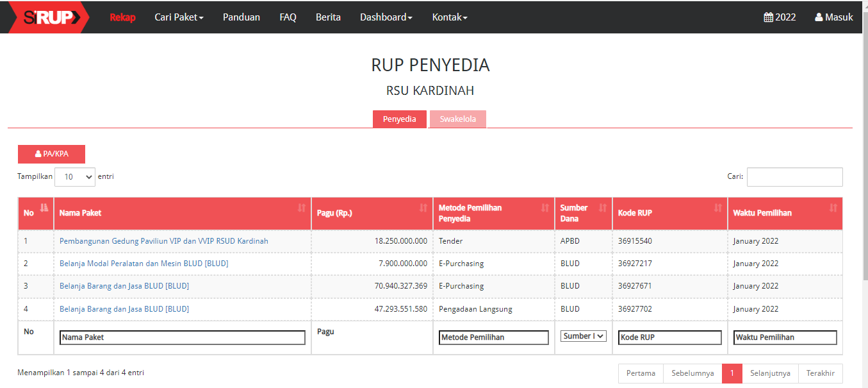This screenshot has width=868, height=388.
Task: Click the Selanjutnya pagination button
Action: 771,373
